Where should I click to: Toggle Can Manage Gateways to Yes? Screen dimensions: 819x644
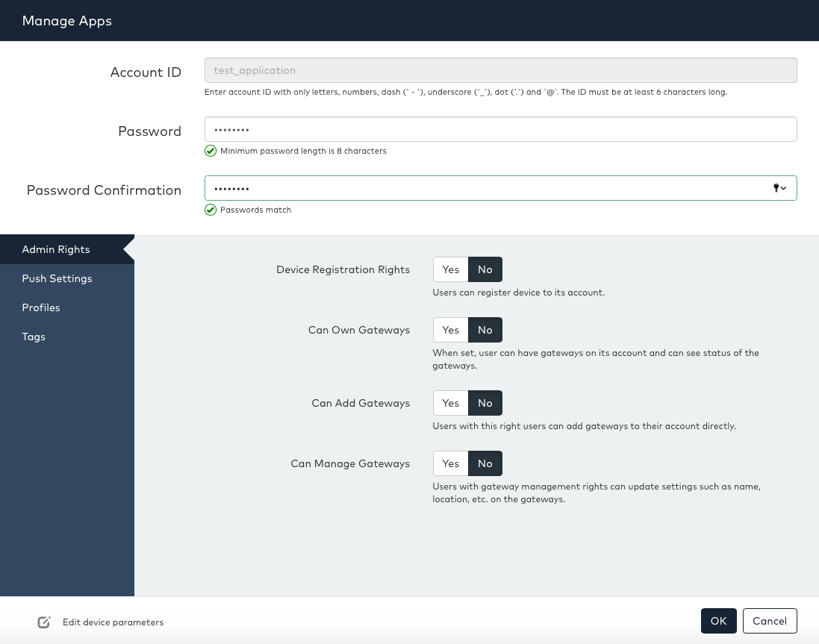point(450,463)
